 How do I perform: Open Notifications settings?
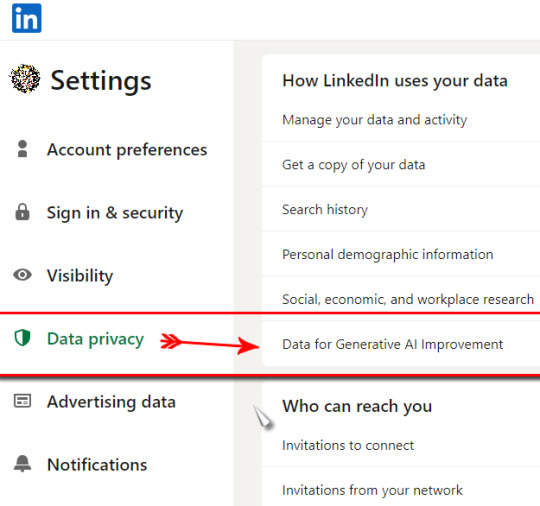97,465
